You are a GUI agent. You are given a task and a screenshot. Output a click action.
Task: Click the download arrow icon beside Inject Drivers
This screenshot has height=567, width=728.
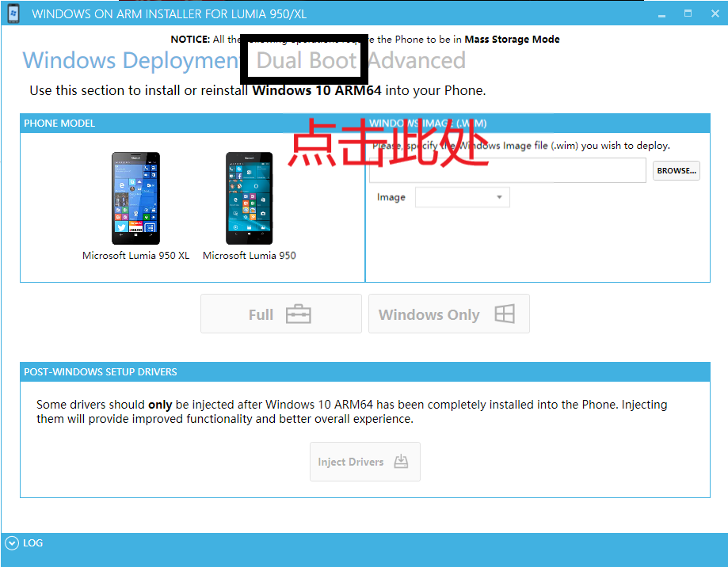click(x=401, y=462)
